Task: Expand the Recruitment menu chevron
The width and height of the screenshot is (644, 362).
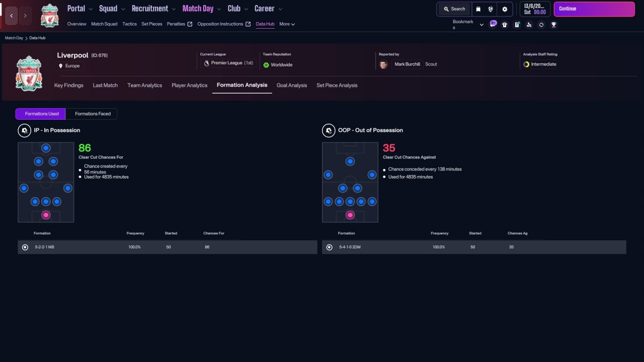Action: tap(174, 9)
